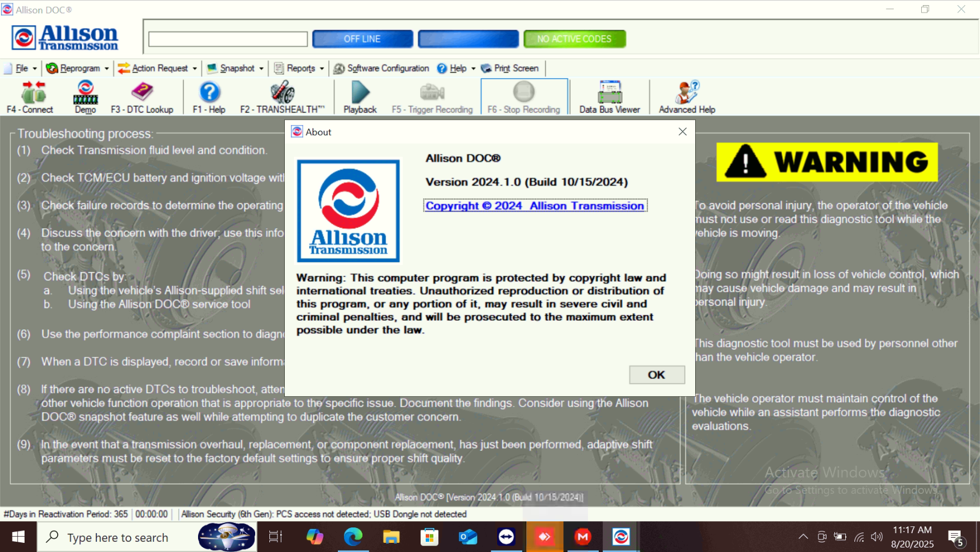Click the yellow WARNING banner
This screenshot has width=980, height=552.
[827, 162]
